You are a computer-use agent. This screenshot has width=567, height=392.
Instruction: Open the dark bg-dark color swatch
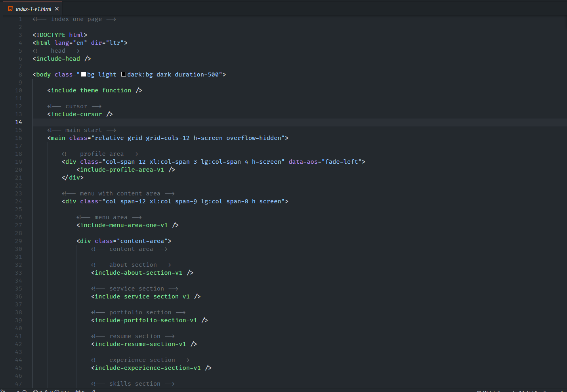[x=124, y=75]
